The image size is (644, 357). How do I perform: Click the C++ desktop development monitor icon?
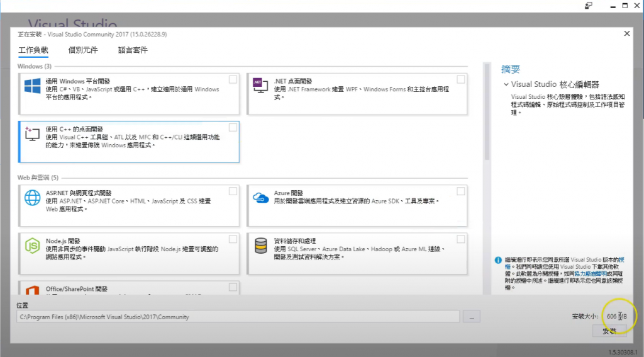pyautogui.click(x=32, y=134)
